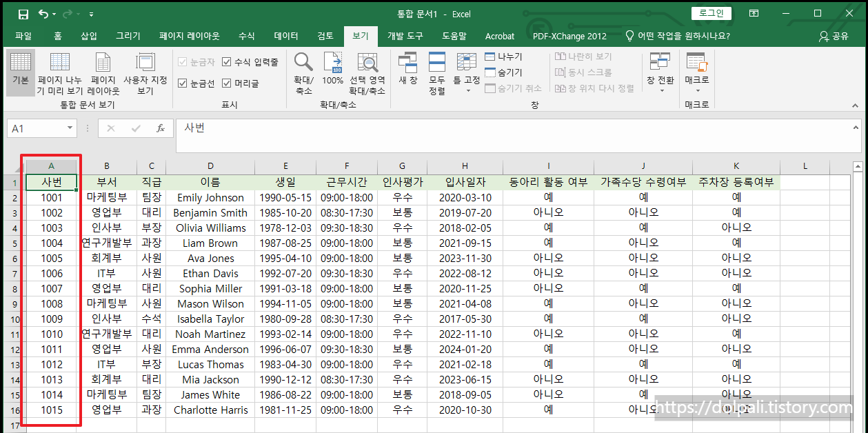Image resolution: width=868 pixels, height=433 pixels.
Task: Toggle the 머리글 headings checkbox
Action: (x=227, y=83)
